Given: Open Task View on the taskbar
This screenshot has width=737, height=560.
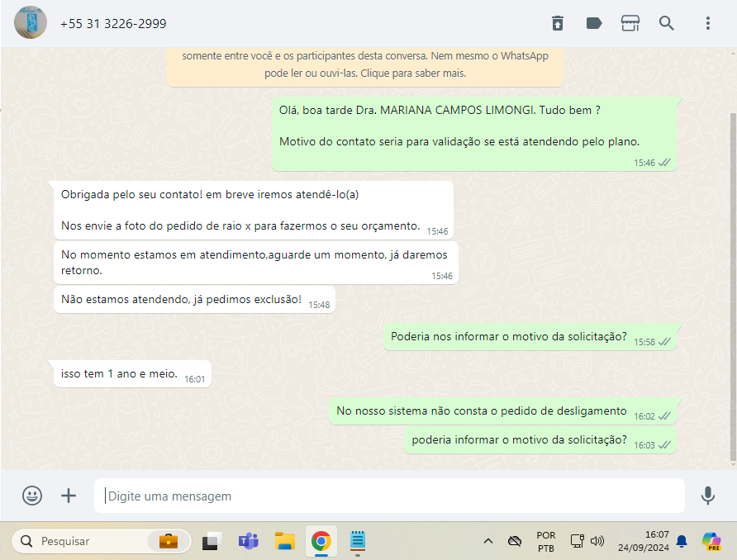Looking at the screenshot, I should coord(212,541).
